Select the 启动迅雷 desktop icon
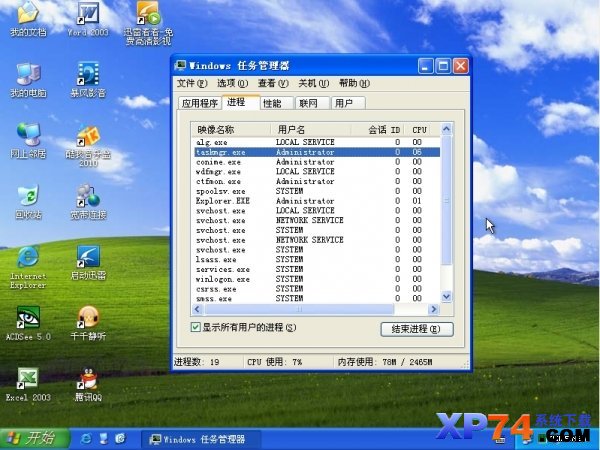Image resolution: width=600 pixels, height=450 pixels. click(88, 262)
